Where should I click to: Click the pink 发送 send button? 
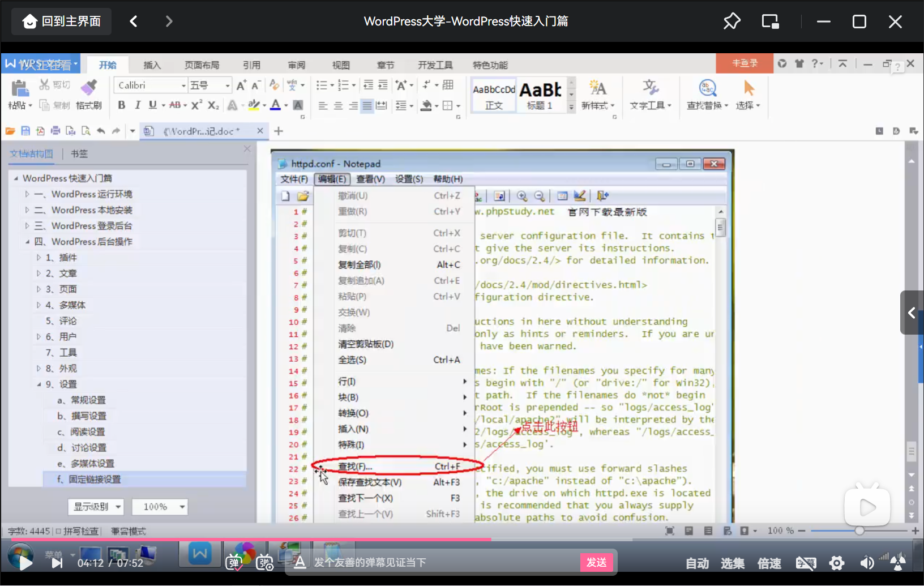(597, 562)
